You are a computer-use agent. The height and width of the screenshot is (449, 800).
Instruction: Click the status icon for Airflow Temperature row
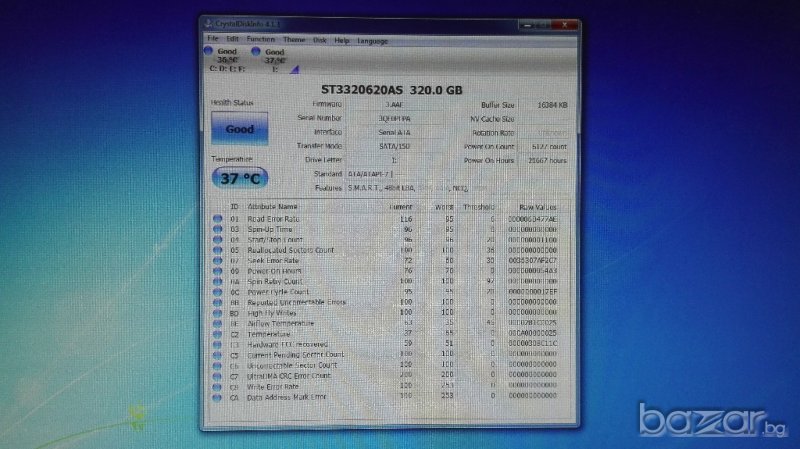coord(217,323)
